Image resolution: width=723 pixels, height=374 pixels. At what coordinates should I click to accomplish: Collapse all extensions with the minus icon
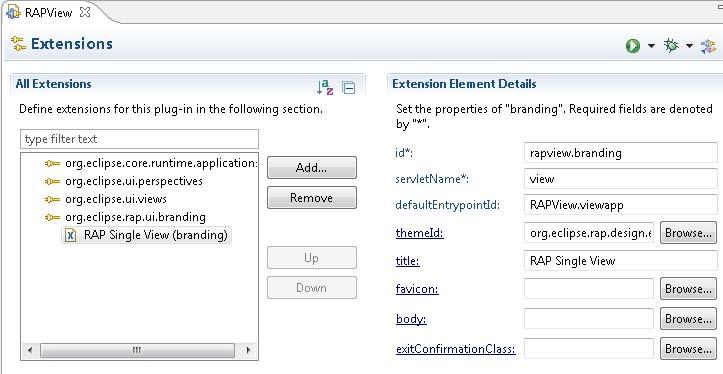349,88
